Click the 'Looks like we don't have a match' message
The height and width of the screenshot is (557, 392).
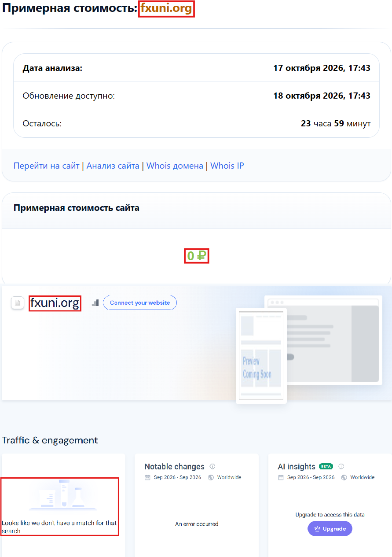click(x=59, y=527)
